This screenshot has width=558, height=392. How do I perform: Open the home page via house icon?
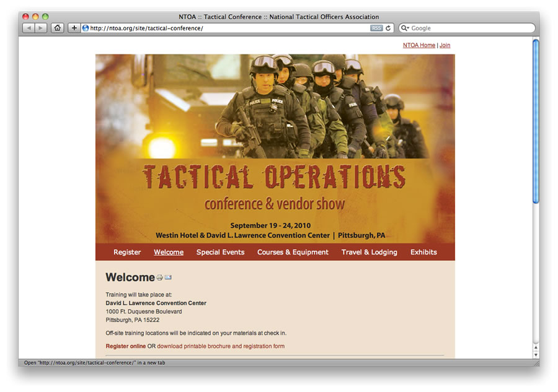(x=57, y=28)
